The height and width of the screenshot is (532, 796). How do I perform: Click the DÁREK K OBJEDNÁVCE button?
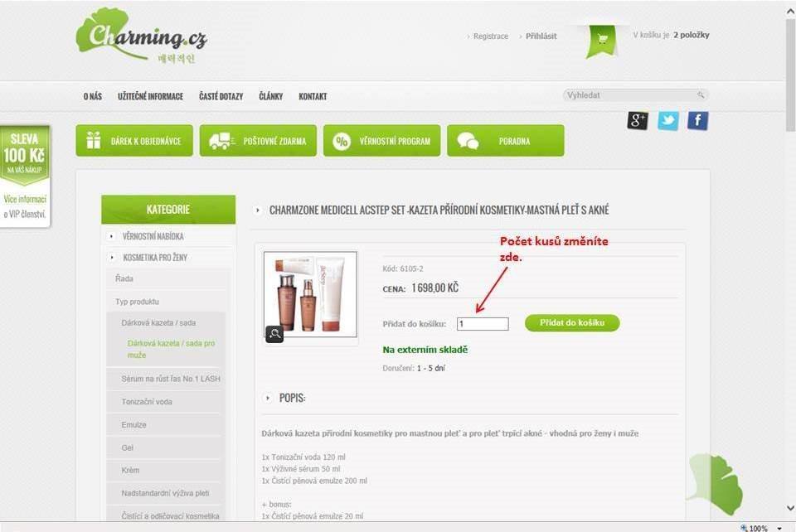pyautogui.click(x=134, y=141)
